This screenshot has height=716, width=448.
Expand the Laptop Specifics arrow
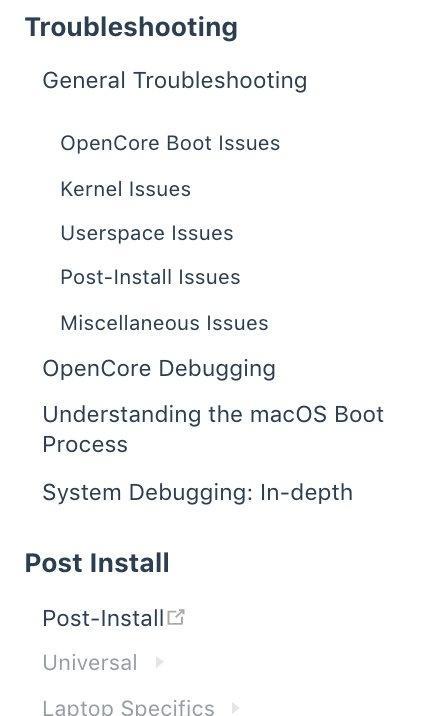(236, 708)
